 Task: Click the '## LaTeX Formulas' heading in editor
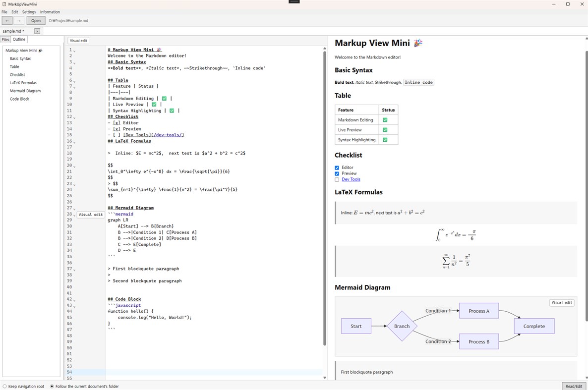pyautogui.click(x=129, y=141)
